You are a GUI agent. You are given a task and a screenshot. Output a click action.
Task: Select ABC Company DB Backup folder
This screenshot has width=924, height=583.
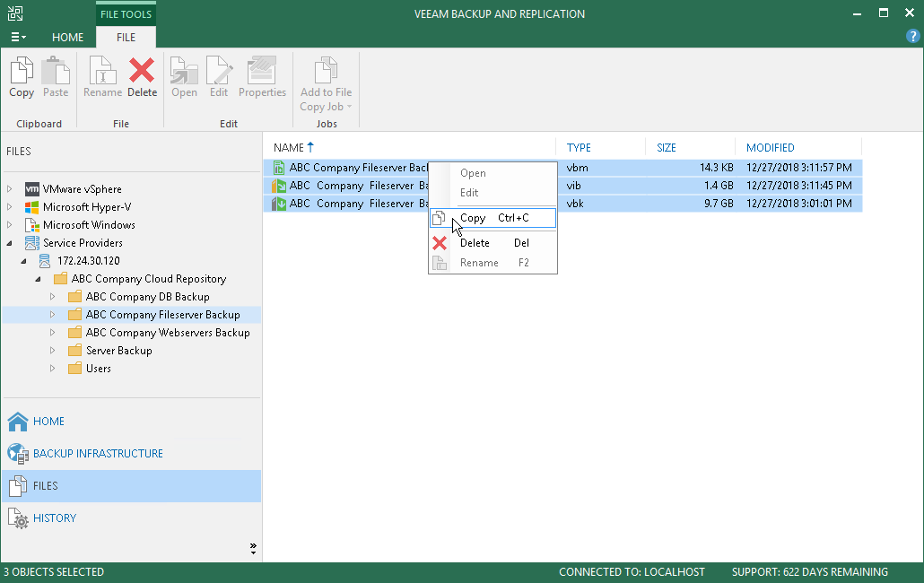point(147,297)
